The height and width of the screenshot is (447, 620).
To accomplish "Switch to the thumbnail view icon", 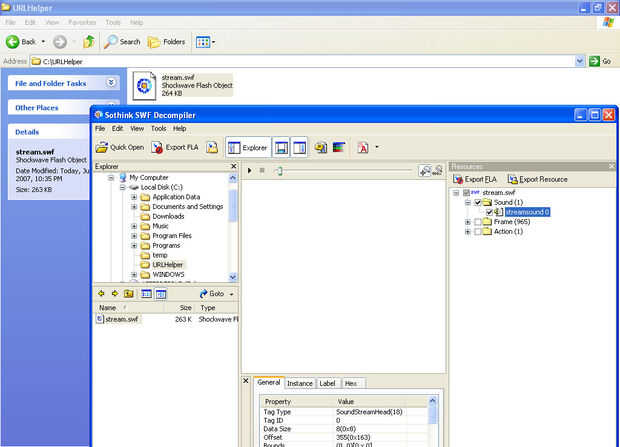I will (x=161, y=294).
